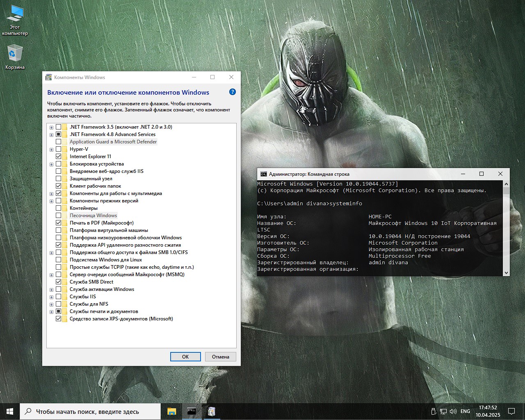Uncheck Печать в PDF (Майкрософт) checkbox

click(58, 223)
